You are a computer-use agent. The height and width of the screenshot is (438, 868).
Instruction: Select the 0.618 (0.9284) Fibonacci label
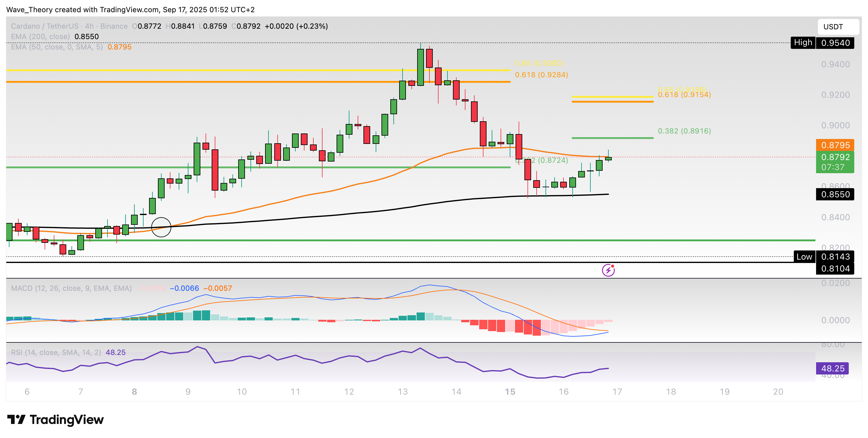[x=541, y=75]
